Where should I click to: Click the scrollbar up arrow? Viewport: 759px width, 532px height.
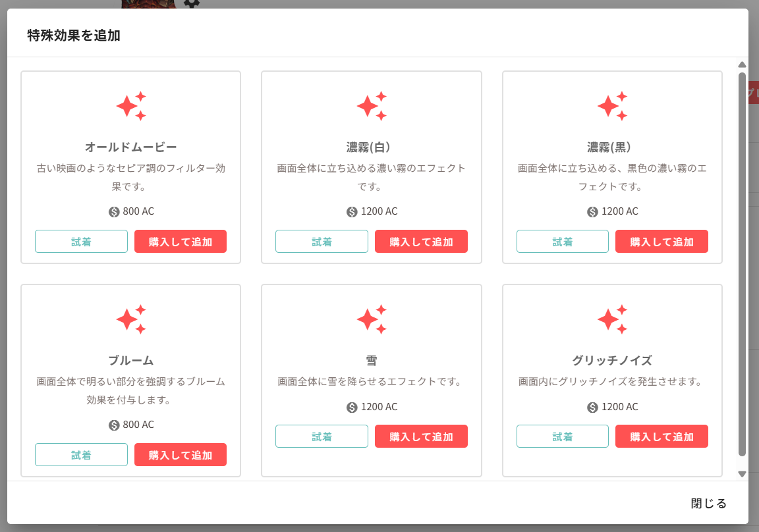click(x=742, y=65)
